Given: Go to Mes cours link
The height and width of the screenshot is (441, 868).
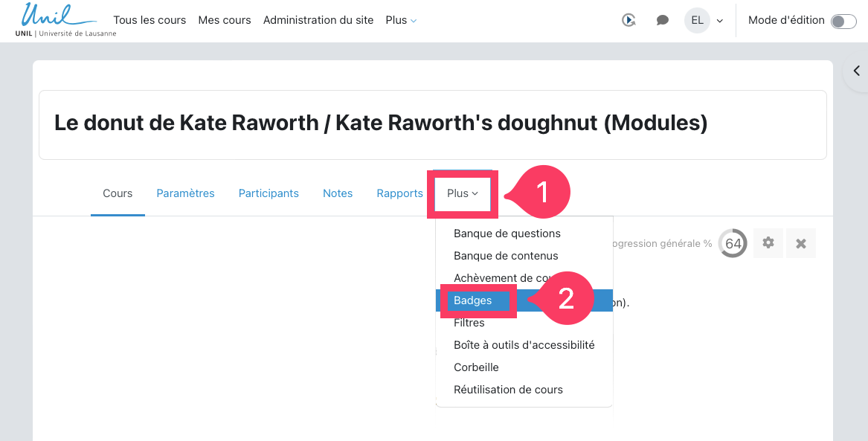Looking at the screenshot, I should click(x=225, y=20).
